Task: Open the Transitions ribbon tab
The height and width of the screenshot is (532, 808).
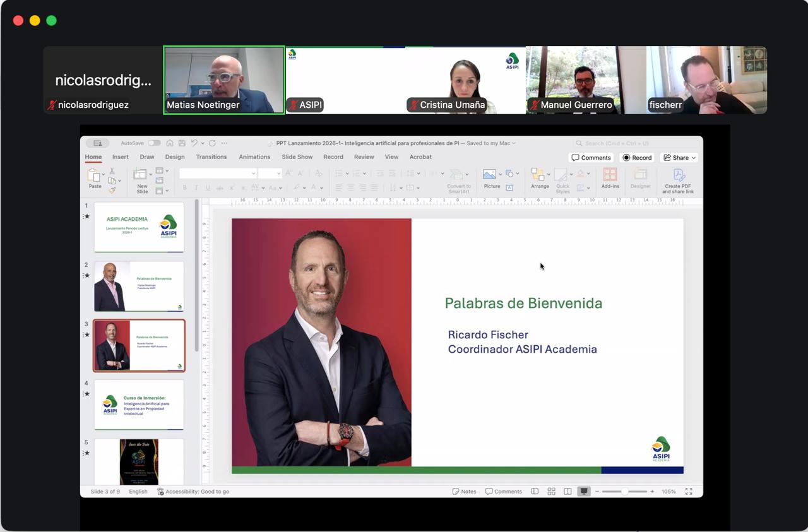Action: 211,157
